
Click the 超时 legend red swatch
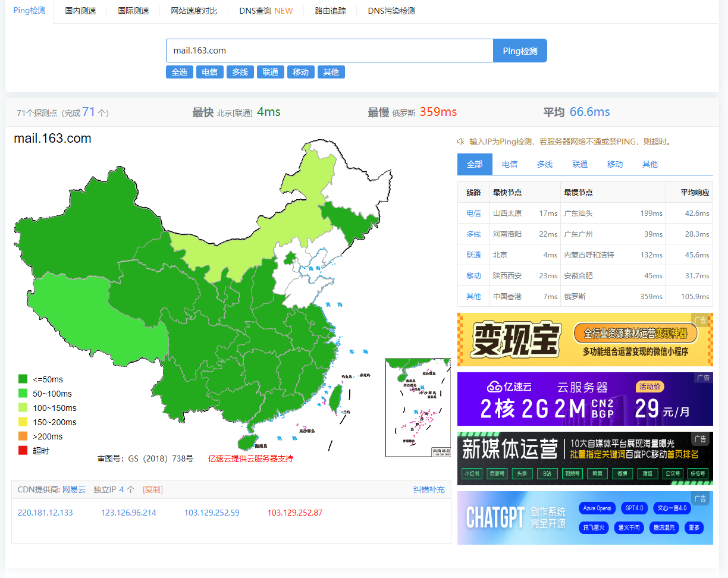click(x=23, y=450)
